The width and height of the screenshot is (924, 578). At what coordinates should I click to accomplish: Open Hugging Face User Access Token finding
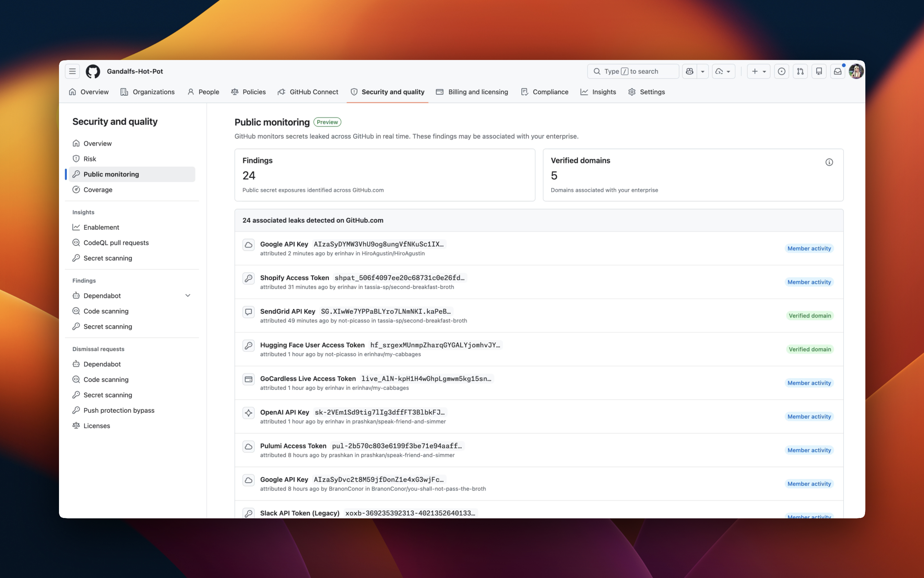coord(312,345)
